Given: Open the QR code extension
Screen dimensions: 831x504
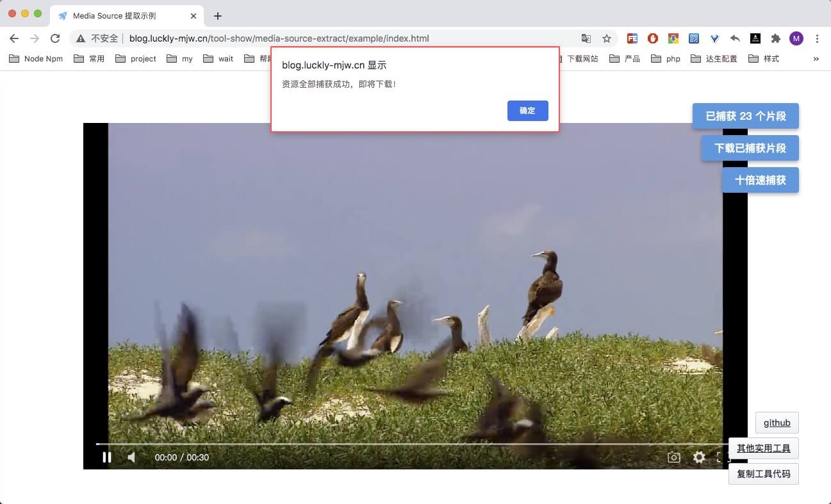Looking at the screenshot, I should pyautogui.click(x=693, y=38).
